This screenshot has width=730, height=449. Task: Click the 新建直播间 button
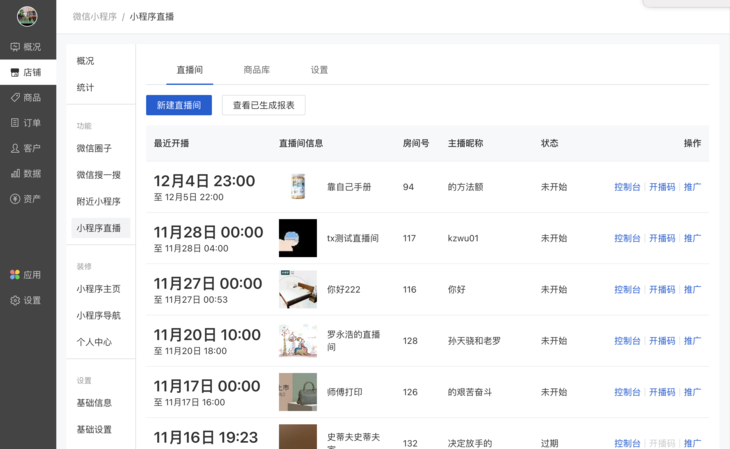[179, 105]
